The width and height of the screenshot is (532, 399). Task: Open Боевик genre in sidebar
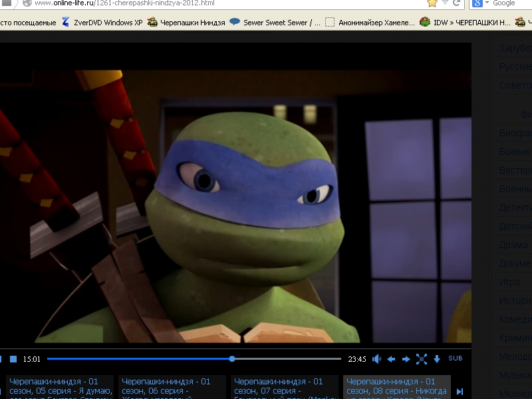pos(515,152)
